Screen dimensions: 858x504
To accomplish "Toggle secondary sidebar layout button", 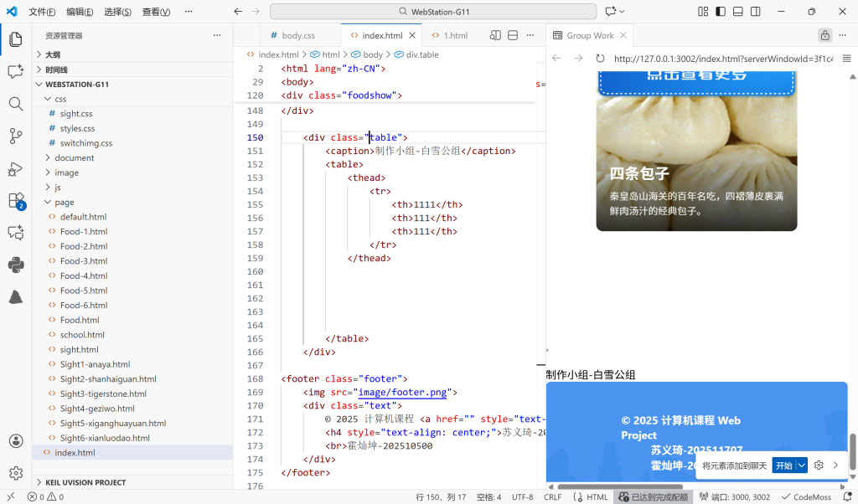I will (756, 12).
